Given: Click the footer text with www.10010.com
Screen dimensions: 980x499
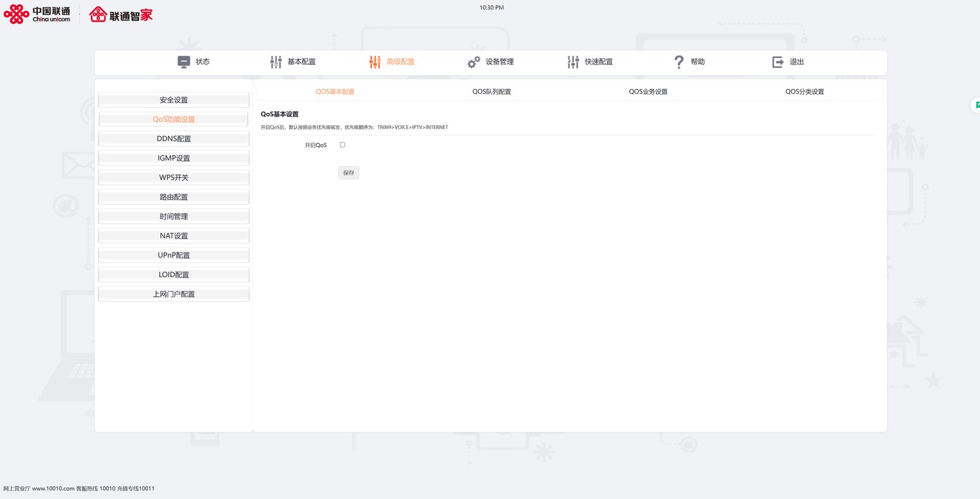Looking at the screenshot, I should [79, 489].
